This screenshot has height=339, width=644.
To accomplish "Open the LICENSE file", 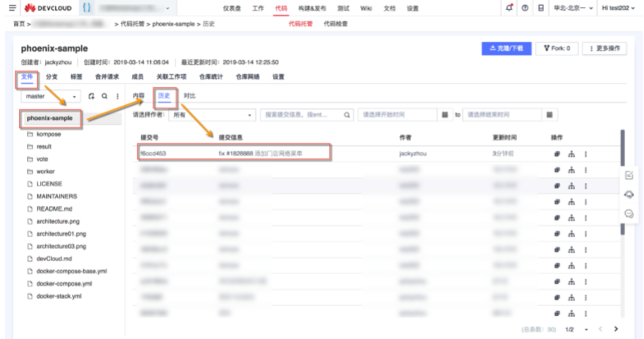I will pos(49,184).
